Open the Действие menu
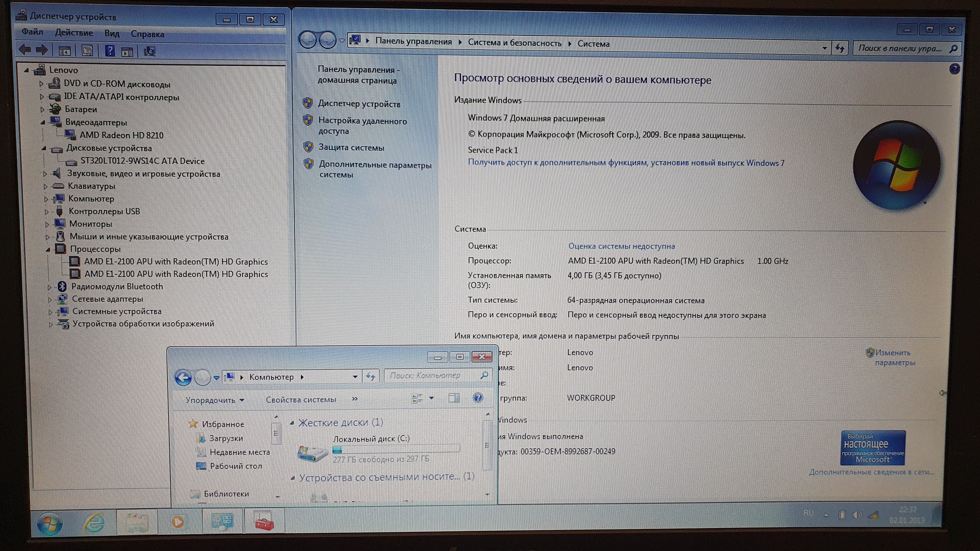Viewport: 980px width, 551px height. pyautogui.click(x=74, y=33)
